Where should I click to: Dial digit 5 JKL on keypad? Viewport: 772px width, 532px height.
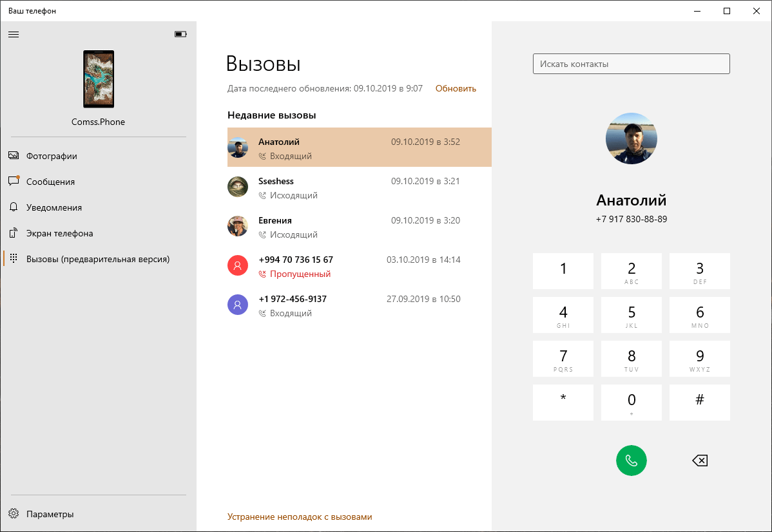pos(631,315)
